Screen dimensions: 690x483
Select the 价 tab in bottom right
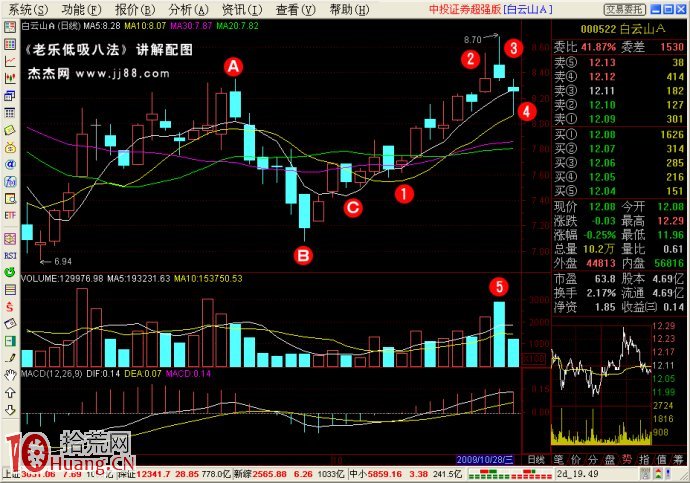(576, 460)
